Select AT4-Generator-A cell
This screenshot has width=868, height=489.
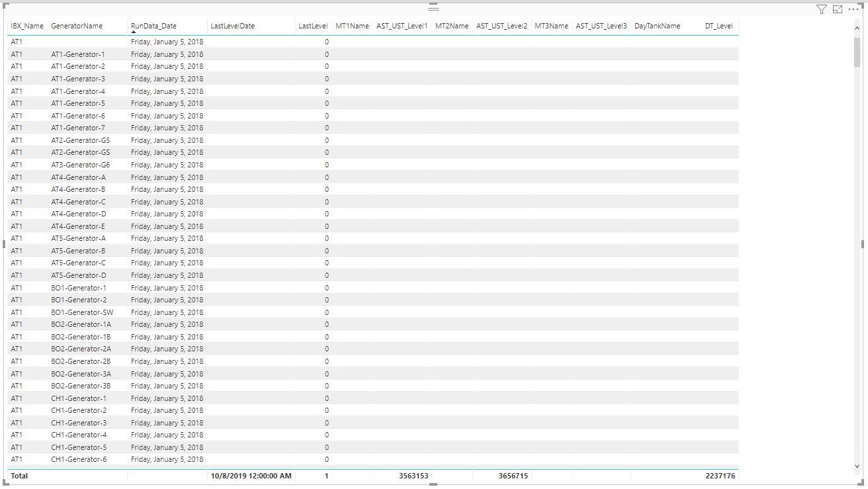pyautogui.click(x=78, y=177)
